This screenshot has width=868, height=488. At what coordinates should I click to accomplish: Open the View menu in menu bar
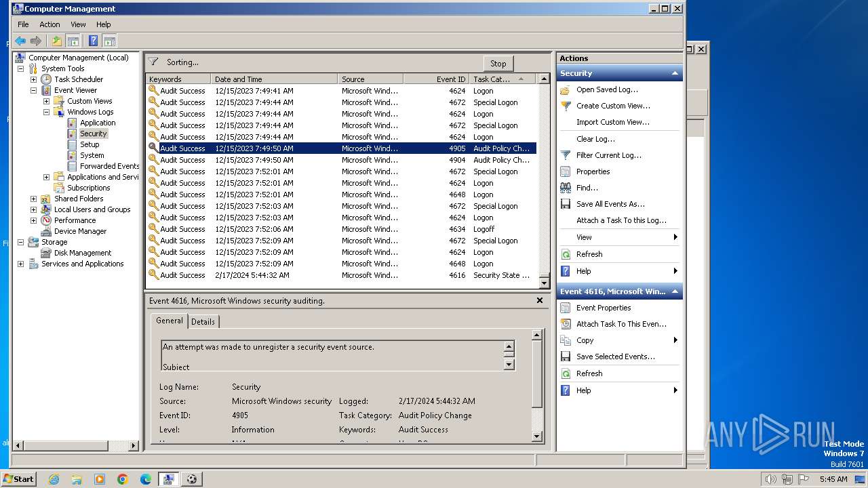click(78, 24)
